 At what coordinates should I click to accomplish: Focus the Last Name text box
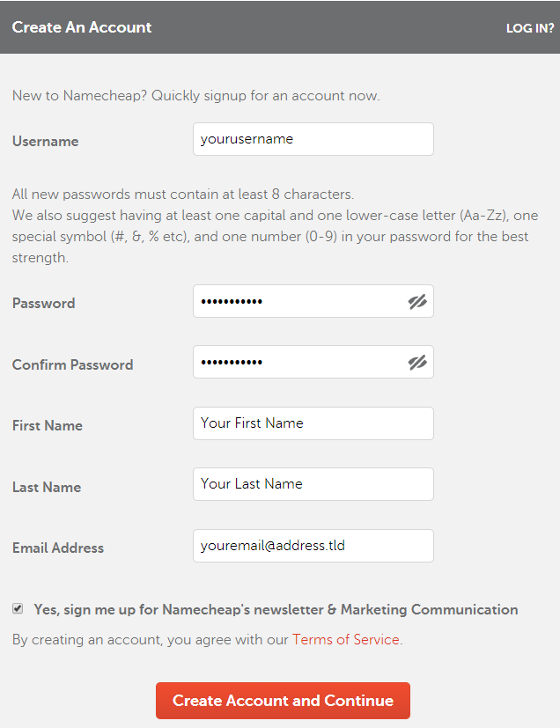click(x=313, y=484)
